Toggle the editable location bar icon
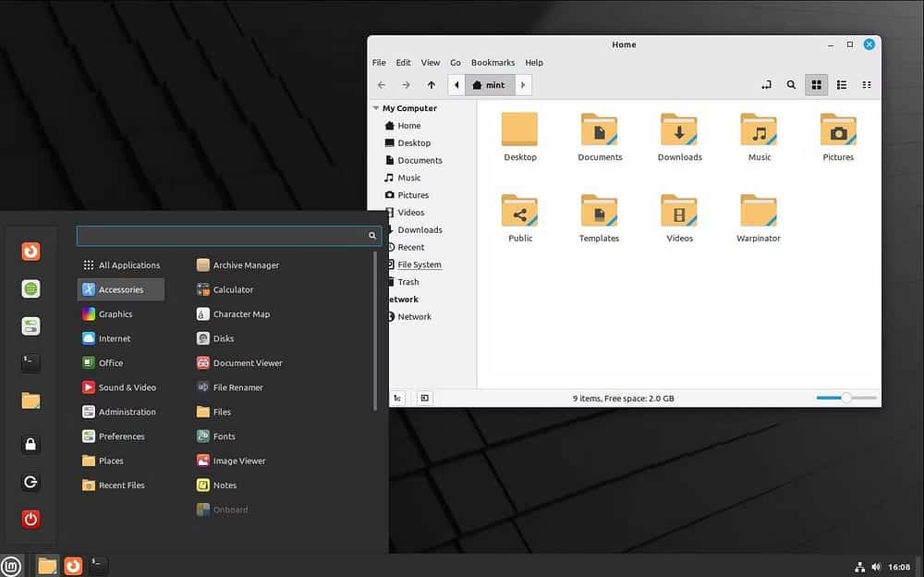Screen dimensions: 924x577 [x=766, y=84]
